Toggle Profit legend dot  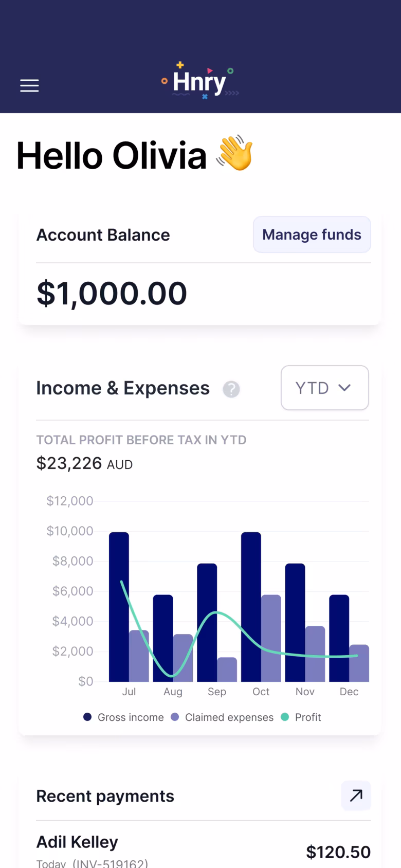tap(285, 717)
